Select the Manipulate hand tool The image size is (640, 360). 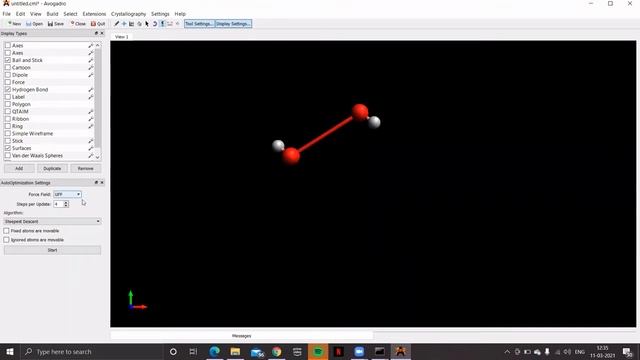(139, 24)
